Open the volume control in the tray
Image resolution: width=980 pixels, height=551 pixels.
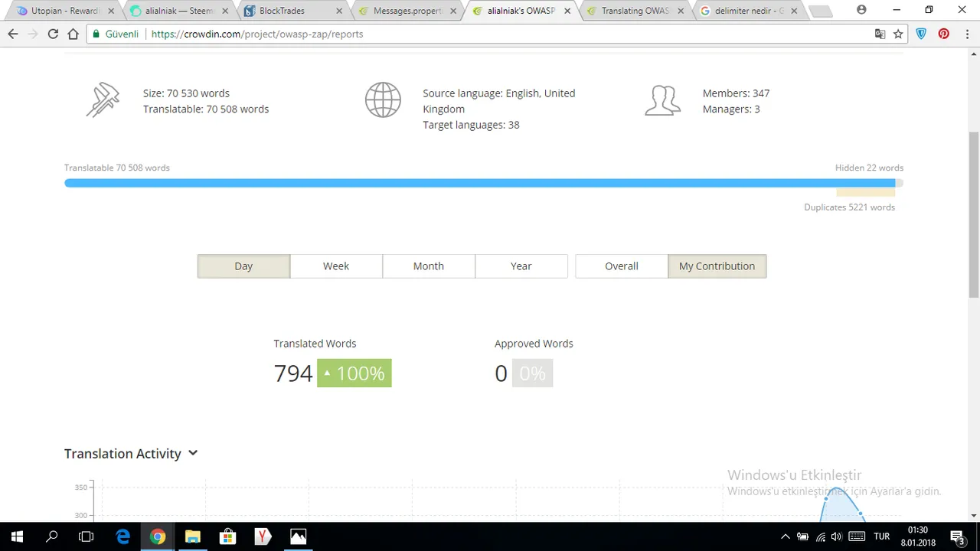[836, 536]
